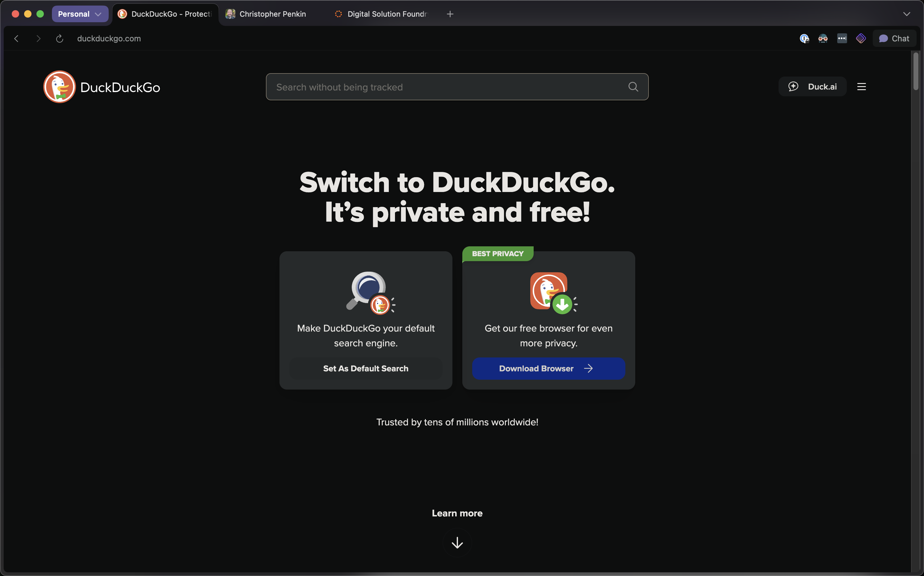Open the password manager extension icon
The height and width of the screenshot is (576, 924).
tap(804, 39)
